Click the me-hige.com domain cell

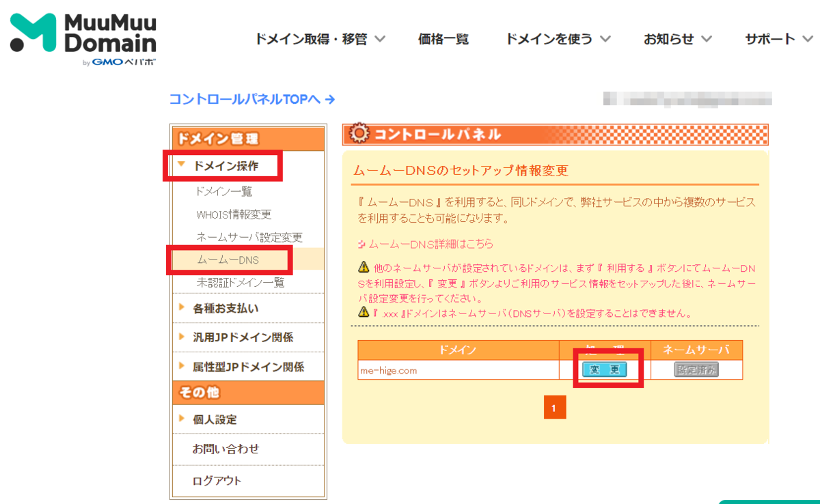pos(458,371)
